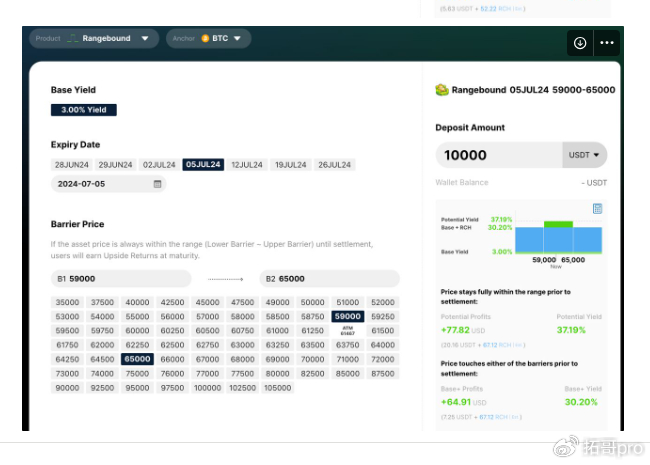Select the 12JUL24 expiry date

click(x=247, y=165)
